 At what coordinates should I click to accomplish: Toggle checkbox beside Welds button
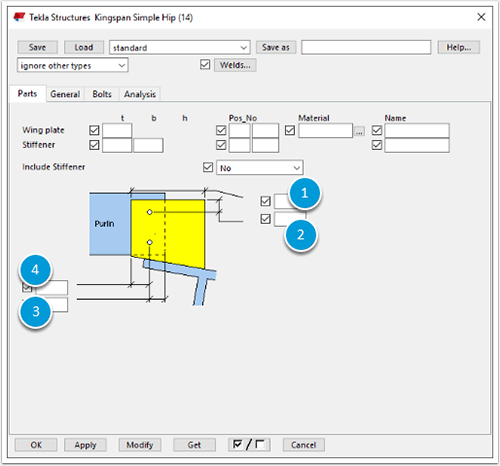[205, 65]
